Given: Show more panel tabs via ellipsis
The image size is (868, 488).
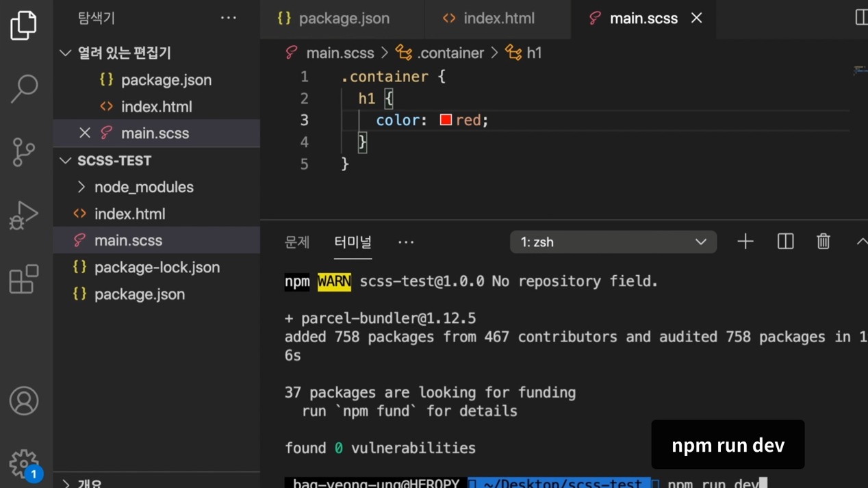Looking at the screenshot, I should coord(406,242).
